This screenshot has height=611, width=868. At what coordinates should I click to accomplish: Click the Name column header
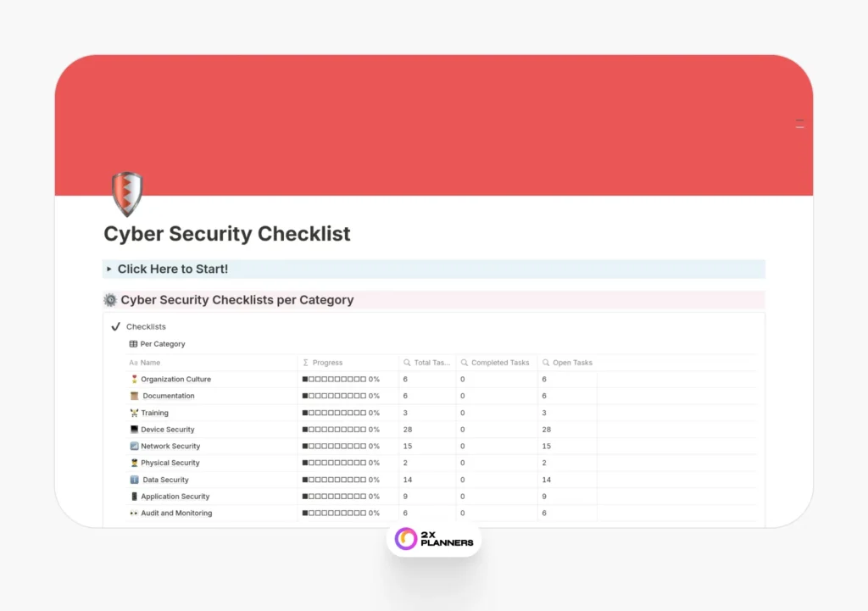pyautogui.click(x=150, y=363)
